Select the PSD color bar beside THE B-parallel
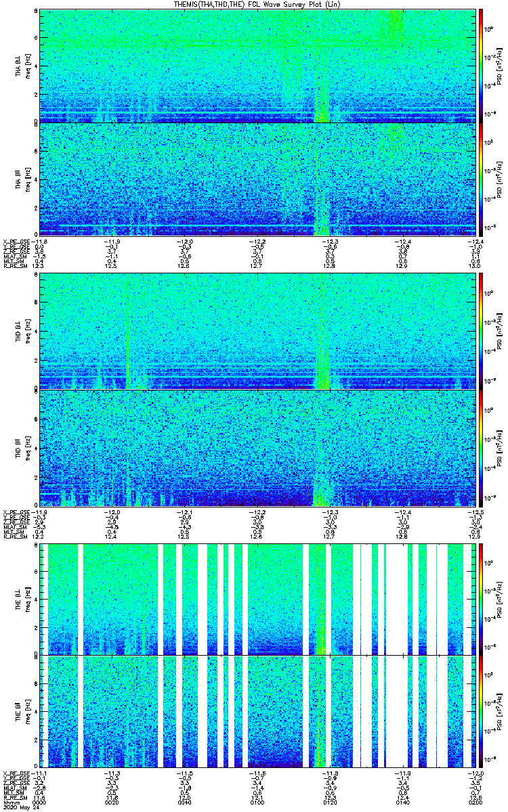 click(482, 710)
